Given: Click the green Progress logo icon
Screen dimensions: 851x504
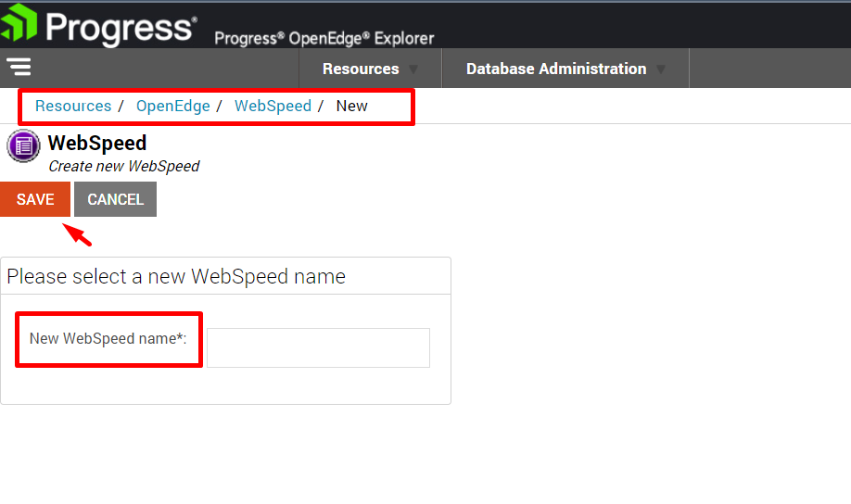Looking at the screenshot, I should pyautogui.click(x=19, y=24).
